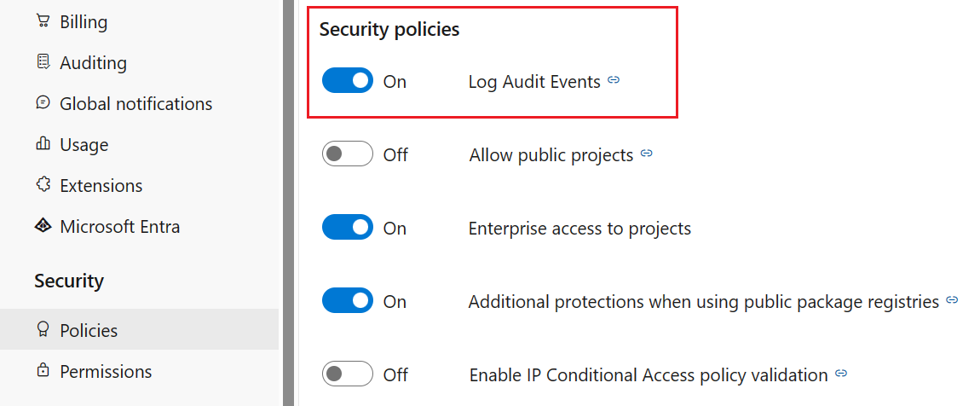Screen dimensions: 980x406
Task: Turn off the Log Audit Events toggle
Action: tap(348, 81)
